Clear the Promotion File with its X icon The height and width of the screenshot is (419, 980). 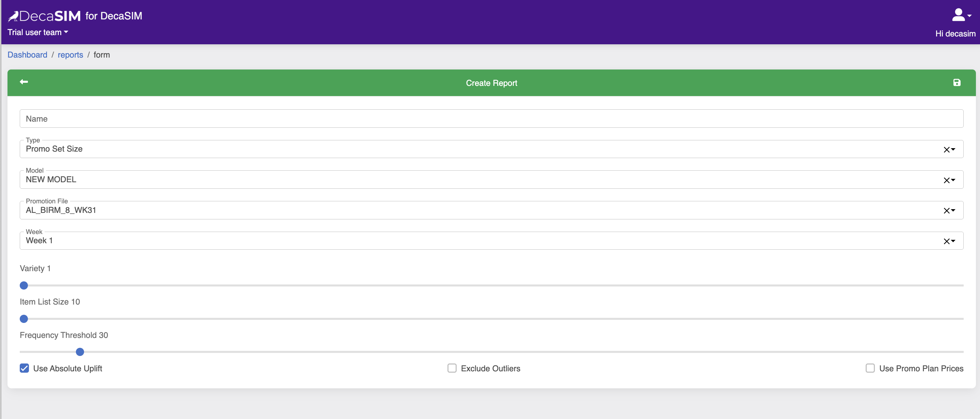tap(946, 211)
